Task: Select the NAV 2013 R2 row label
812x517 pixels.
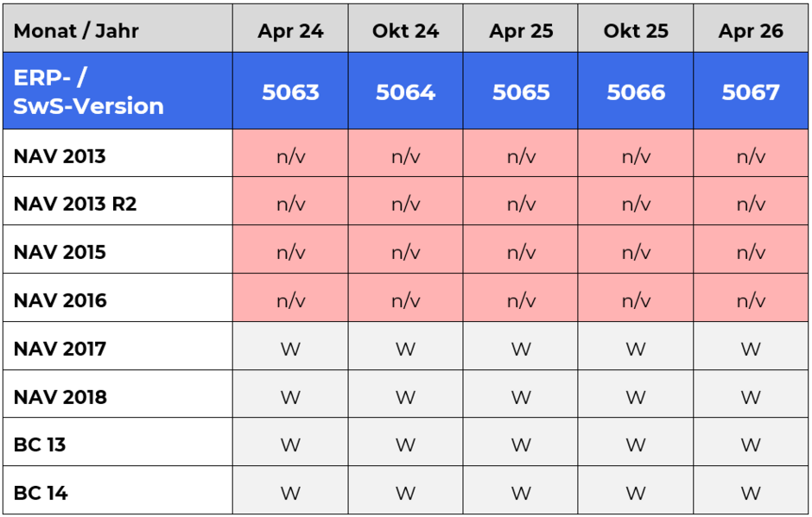Action: [x=117, y=201]
